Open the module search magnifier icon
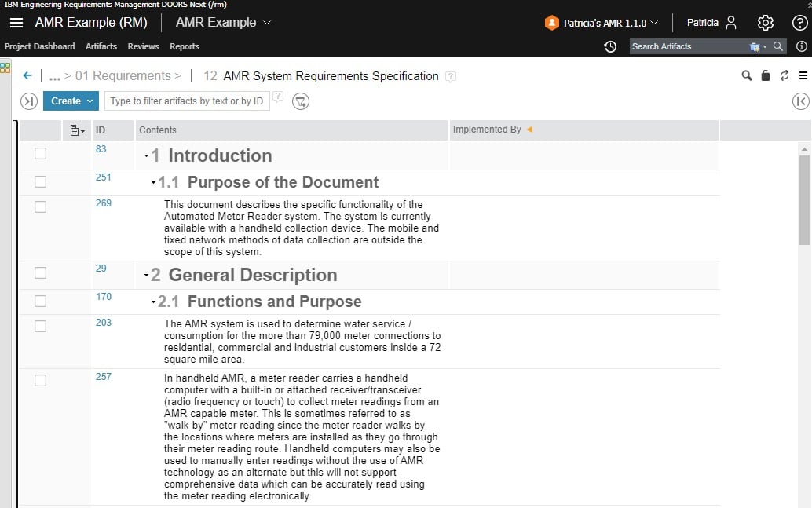The height and width of the screenshot is (508, 812). click(x=746, y=75)
